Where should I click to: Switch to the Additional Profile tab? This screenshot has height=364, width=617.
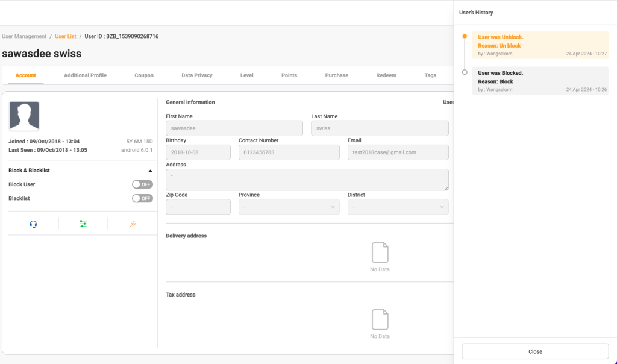point(85,75)
